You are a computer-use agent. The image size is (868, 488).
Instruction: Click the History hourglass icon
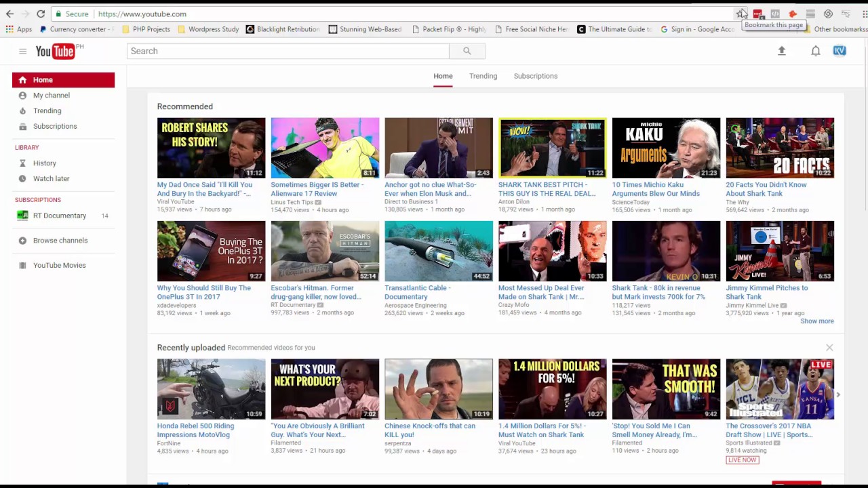tap(22, 163)
